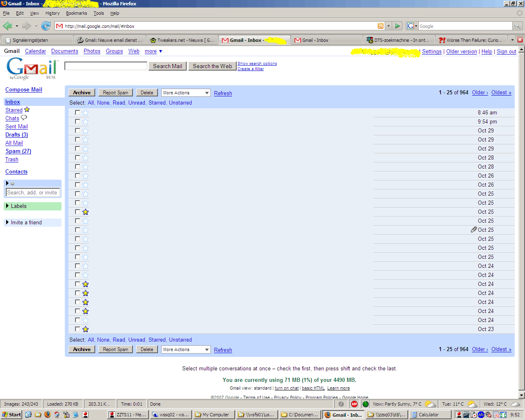The height and width of the screenshot is (420, 525).
Task: Open the Spam (27) folder
Action: pyautogui.click(x=18, y=151)
